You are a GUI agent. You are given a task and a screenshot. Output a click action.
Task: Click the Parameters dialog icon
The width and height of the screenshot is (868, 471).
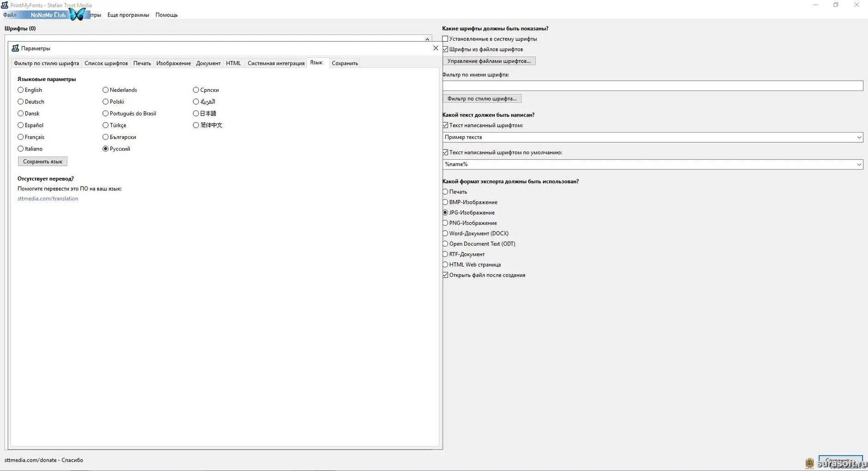point(15,48)
